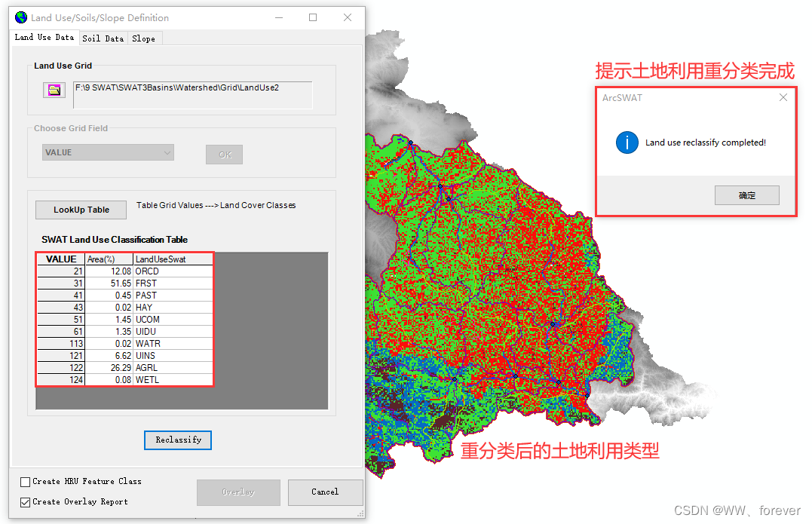The width and height of the screenshot is (812, 524).
Task: Select the WETL classification row
Action: (124, 379)
